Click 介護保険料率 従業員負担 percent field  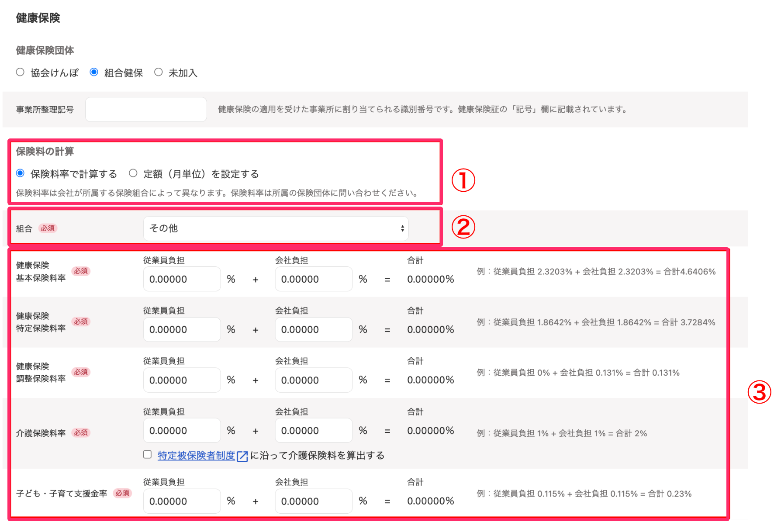182,431
